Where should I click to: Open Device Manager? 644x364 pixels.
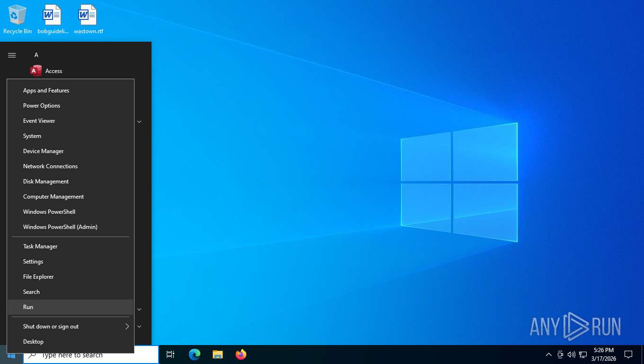tap(71, 151)
